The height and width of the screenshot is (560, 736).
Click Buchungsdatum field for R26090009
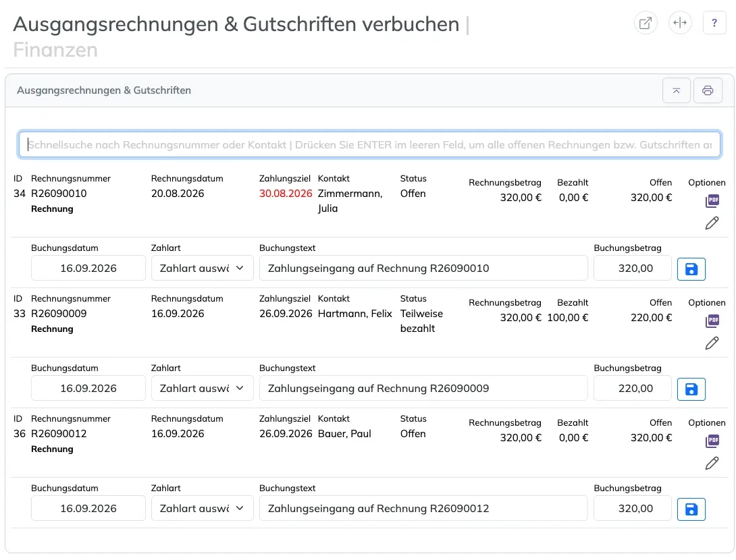point(88,389)
